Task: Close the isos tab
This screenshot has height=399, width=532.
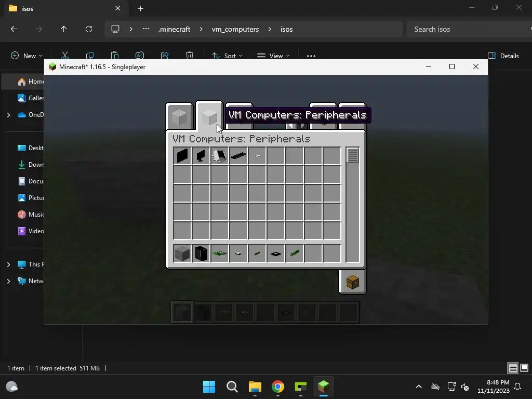Action: tap(118, 8)
